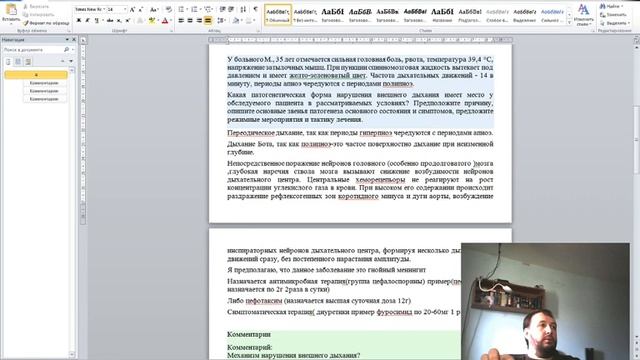Click the paragraph shading icon
Image resolution: width=640 pixels, height=360 pixels.
[236, 20]
